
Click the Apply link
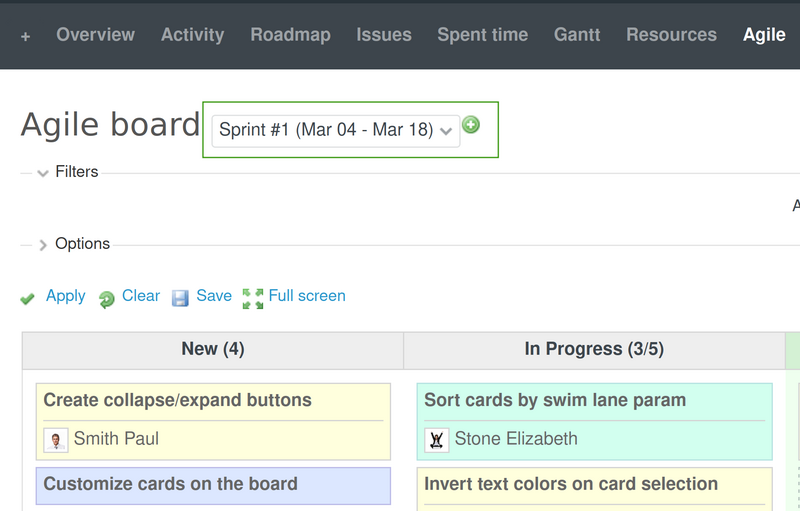[65, 296]
